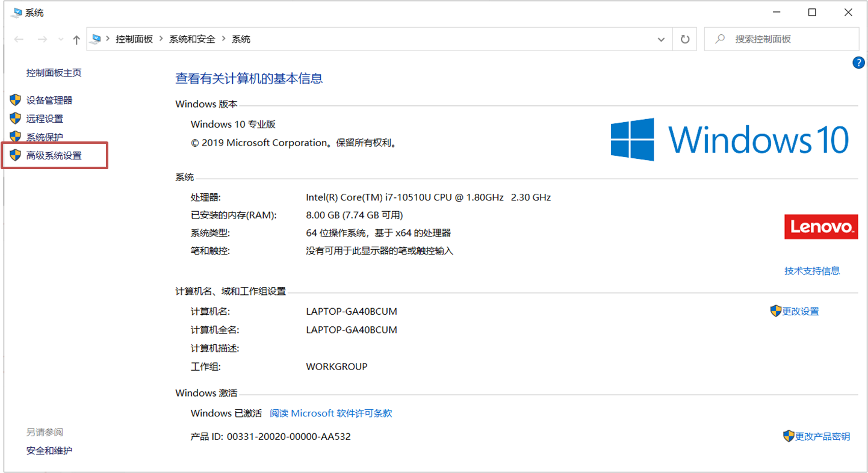Maximize the 系统 window

(x=812, y=13)
